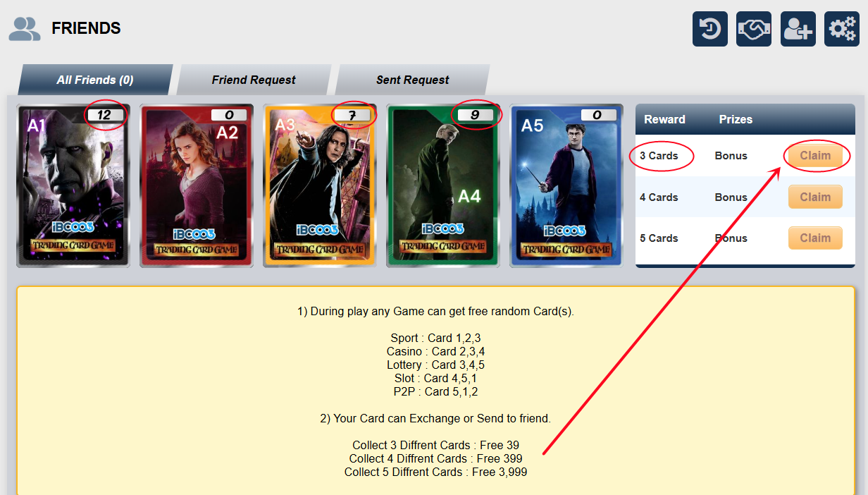The height and width of the screenshot is (495, 868).
Task: Switch to All Friends tab
Action: pos(95,80)
